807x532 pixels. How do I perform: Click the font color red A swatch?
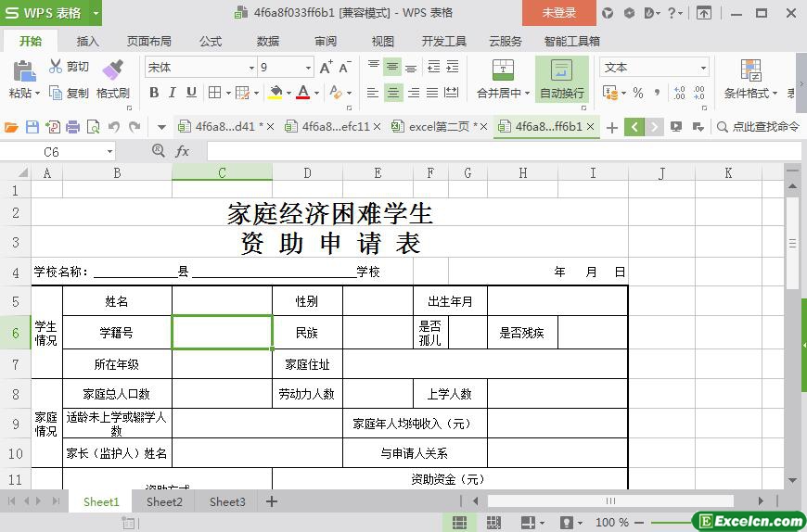(x=302, y=93)
